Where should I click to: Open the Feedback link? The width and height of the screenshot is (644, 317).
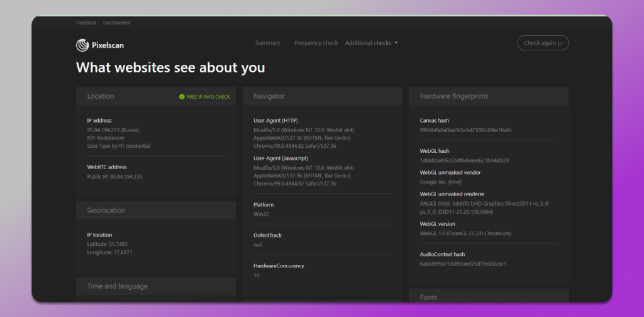[x=86, y=23]
